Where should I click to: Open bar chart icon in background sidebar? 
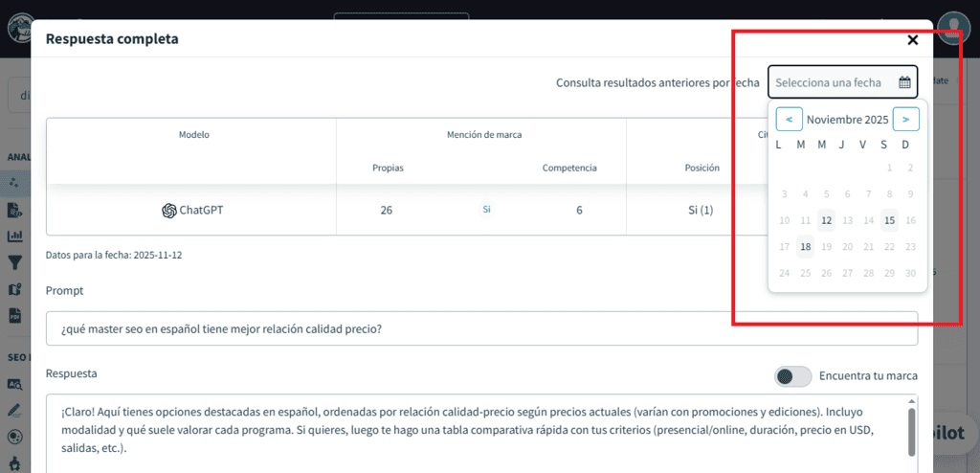point(14,236)
